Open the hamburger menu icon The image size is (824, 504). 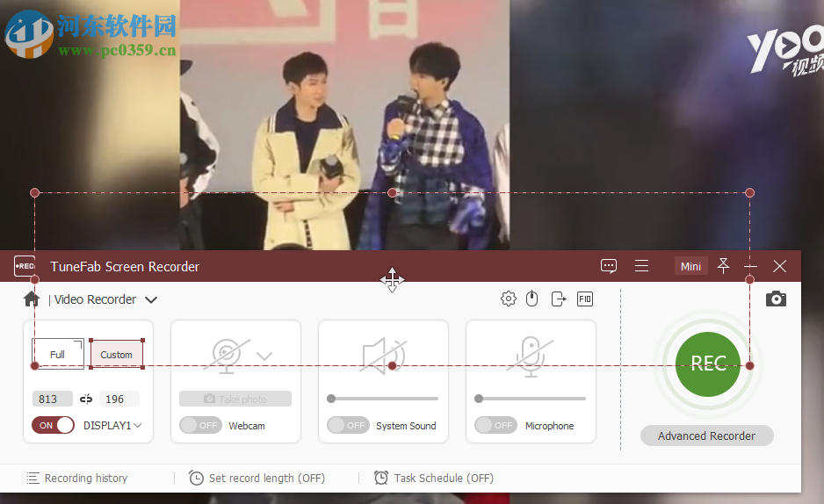coord(641,266)
